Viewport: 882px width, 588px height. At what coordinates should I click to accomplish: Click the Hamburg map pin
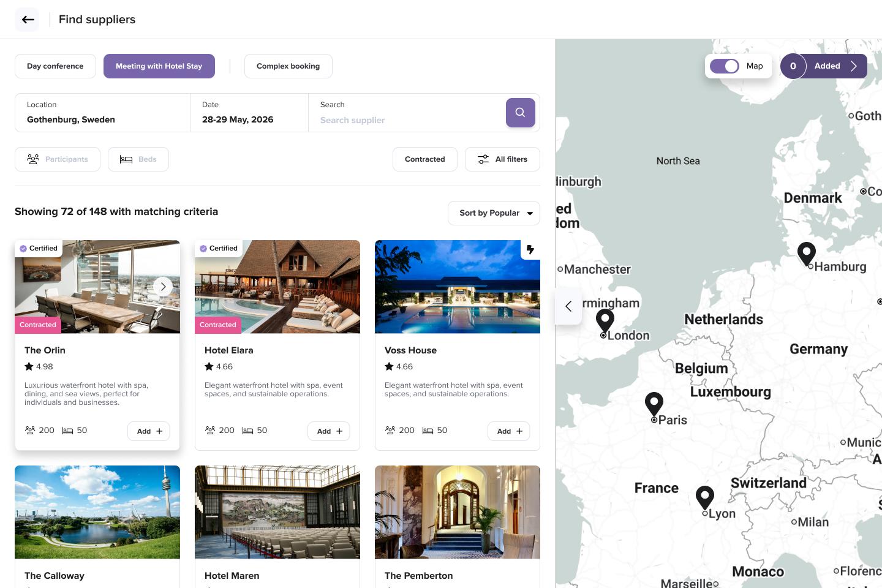pos(807,254)
